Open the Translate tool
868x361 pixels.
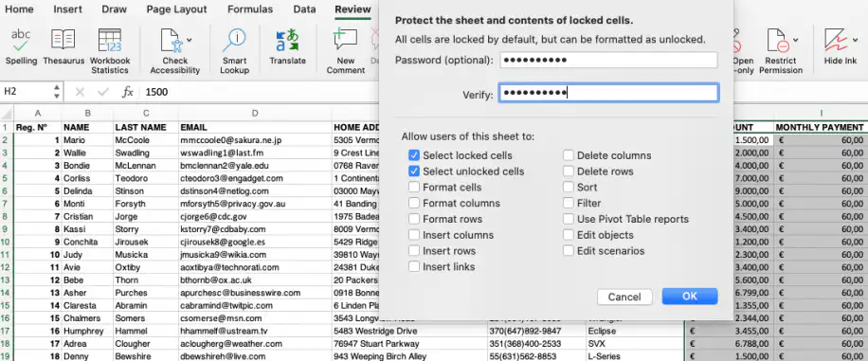pyautogui.click(x=287, y=41)
